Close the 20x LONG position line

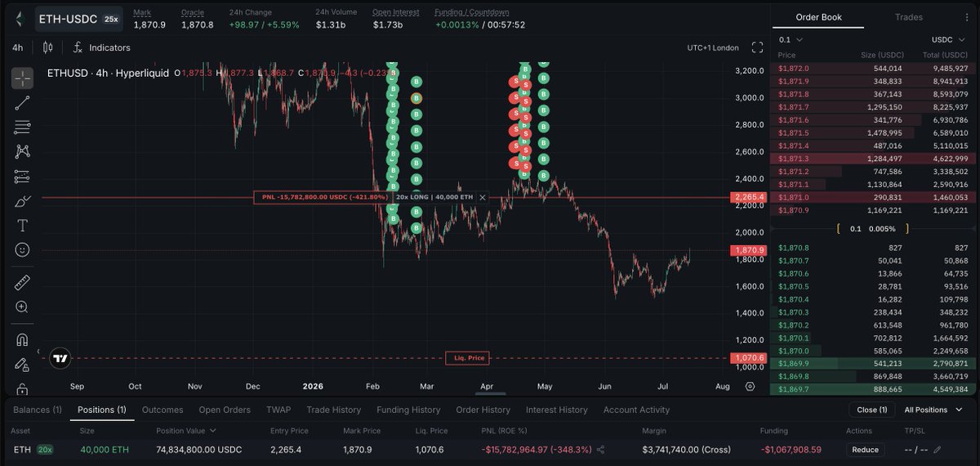click(482, 198)
